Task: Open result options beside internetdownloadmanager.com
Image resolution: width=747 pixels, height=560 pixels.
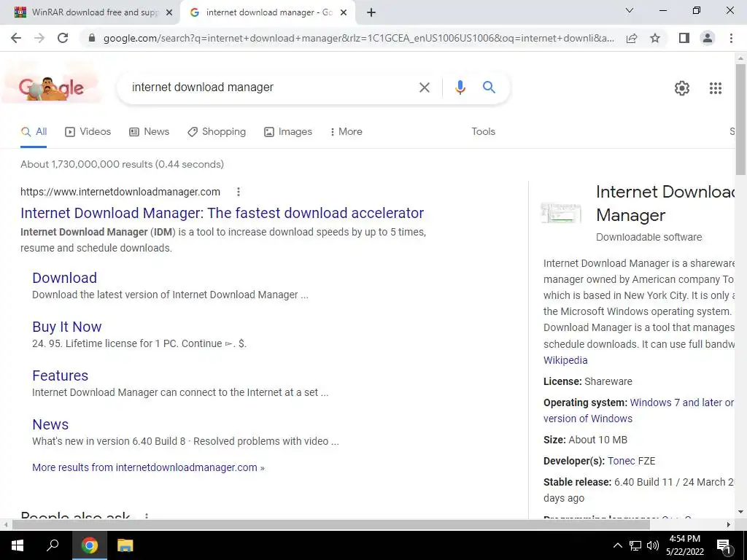Action: tap(239, 192)
